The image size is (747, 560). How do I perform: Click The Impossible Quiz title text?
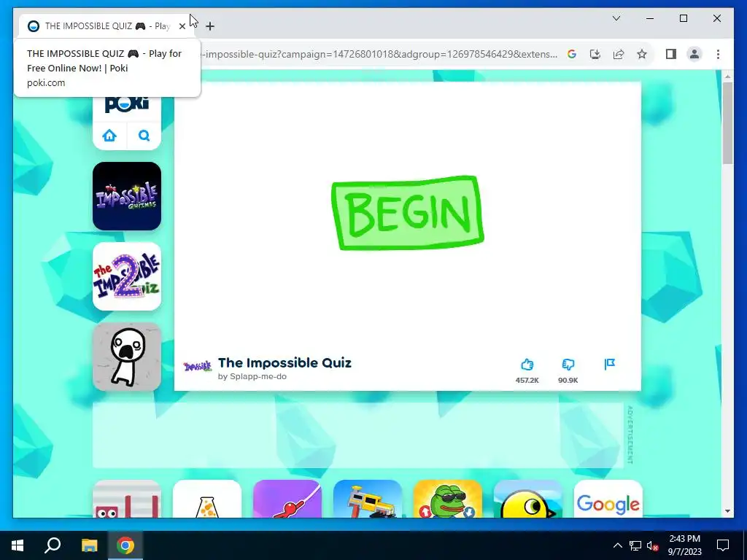tap(285, 363)
